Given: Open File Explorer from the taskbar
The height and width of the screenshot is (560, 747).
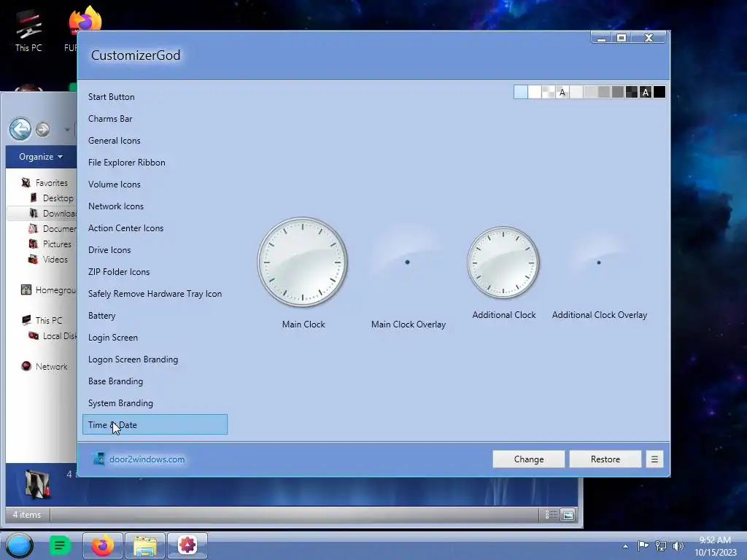Looking at the screenshot, I should (145, 545).
